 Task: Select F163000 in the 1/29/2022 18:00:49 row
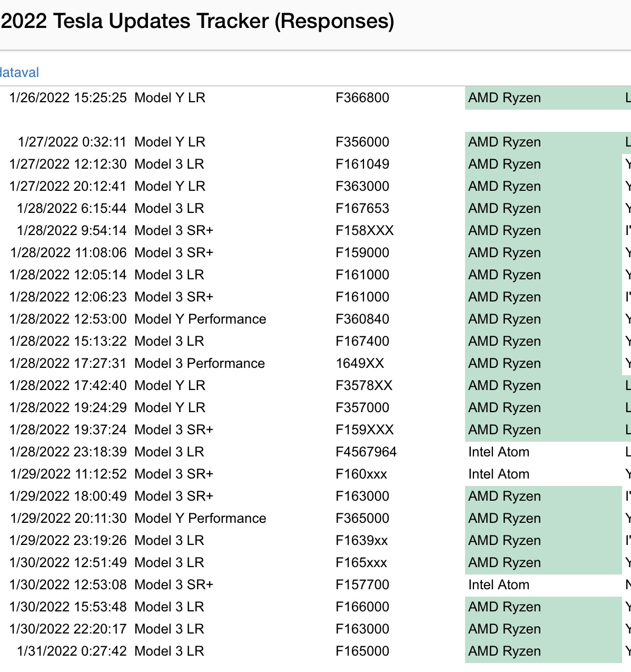point(362,496)
